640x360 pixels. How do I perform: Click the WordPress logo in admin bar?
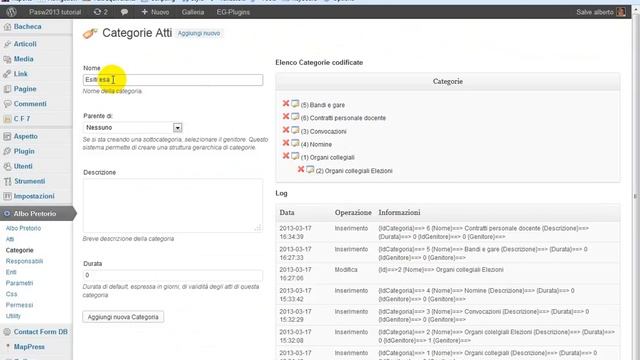(x=11, y=12)
